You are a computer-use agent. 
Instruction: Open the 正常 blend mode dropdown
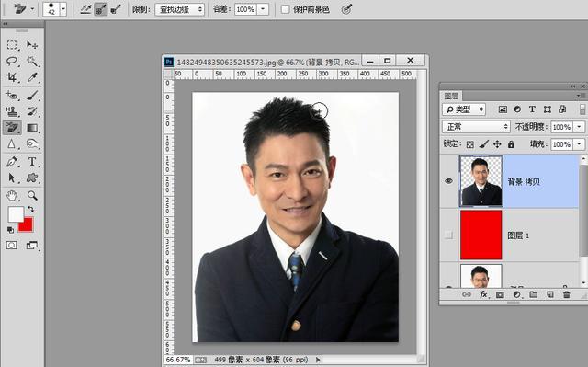[x=476, y=127]
